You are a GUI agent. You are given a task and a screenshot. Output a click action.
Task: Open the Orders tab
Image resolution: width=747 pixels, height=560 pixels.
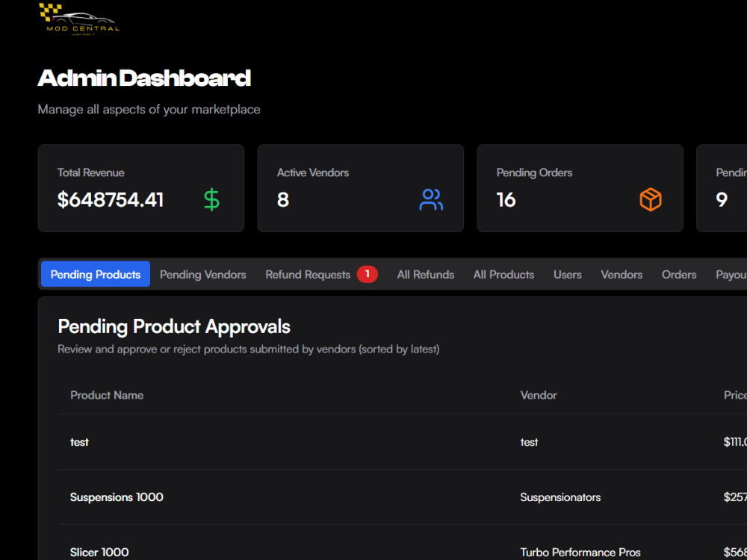click(x=679, y=274)
